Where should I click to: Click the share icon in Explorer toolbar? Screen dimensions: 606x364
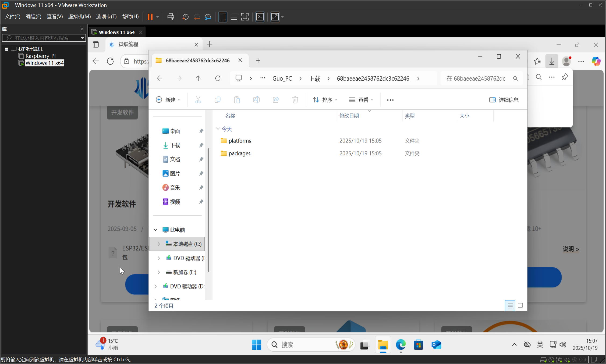point(275,99)
